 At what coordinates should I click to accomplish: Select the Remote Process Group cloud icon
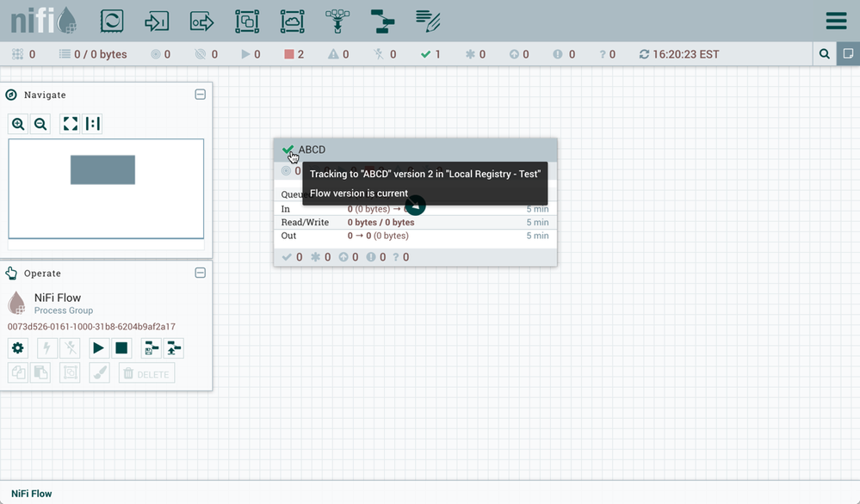(292, 21)
